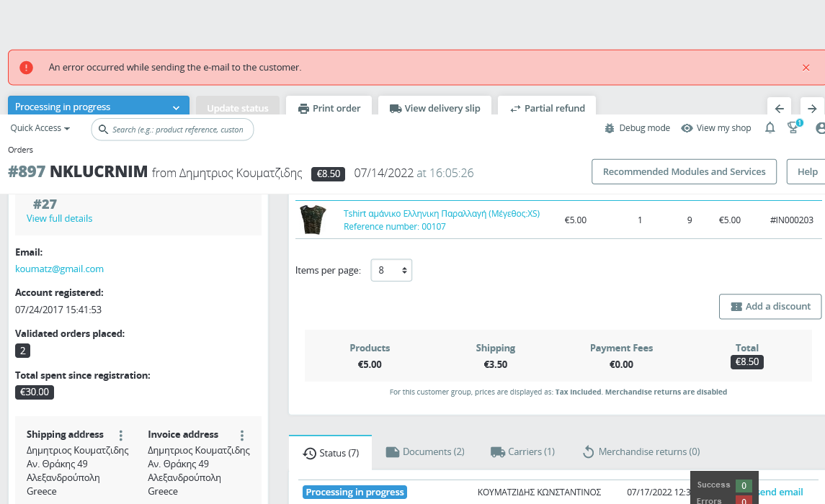Switch to Merchandise returns (0) tab

tap(641, 452)
